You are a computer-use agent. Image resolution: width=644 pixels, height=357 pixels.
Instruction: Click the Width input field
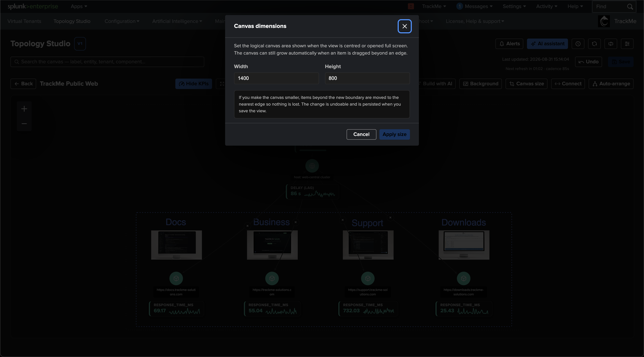coord(276,78)
